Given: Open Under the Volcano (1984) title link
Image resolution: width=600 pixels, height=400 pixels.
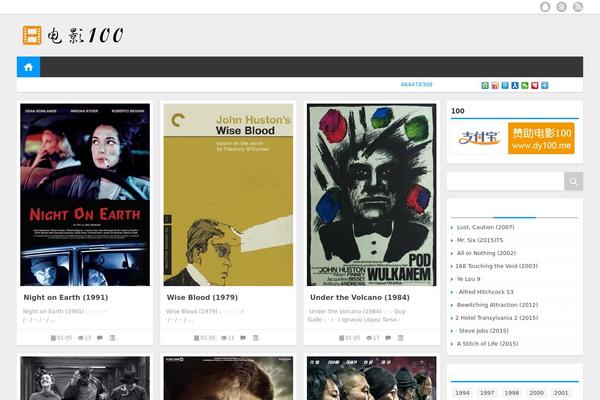Looking at the screenshot, I should coord(360,297).
